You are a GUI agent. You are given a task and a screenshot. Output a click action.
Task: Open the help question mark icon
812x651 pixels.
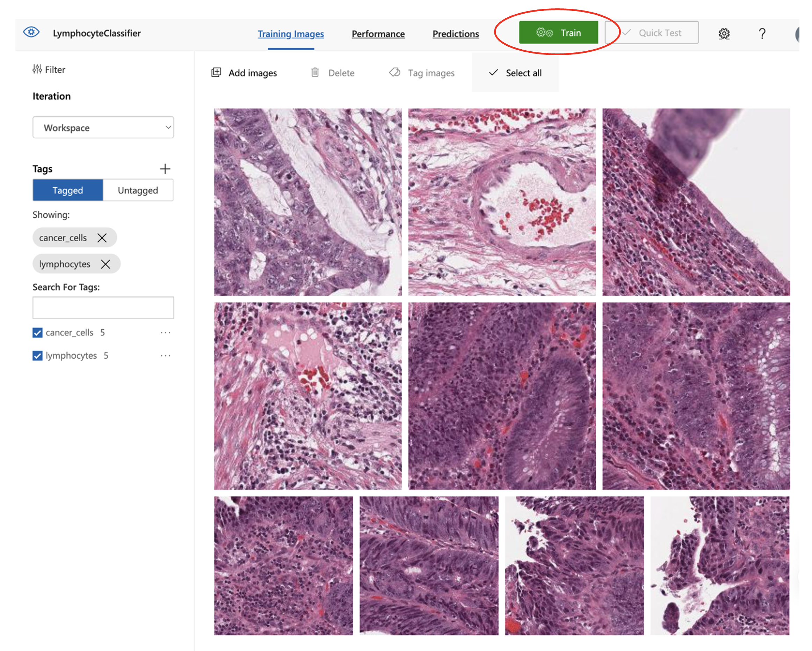click(762, 34)
